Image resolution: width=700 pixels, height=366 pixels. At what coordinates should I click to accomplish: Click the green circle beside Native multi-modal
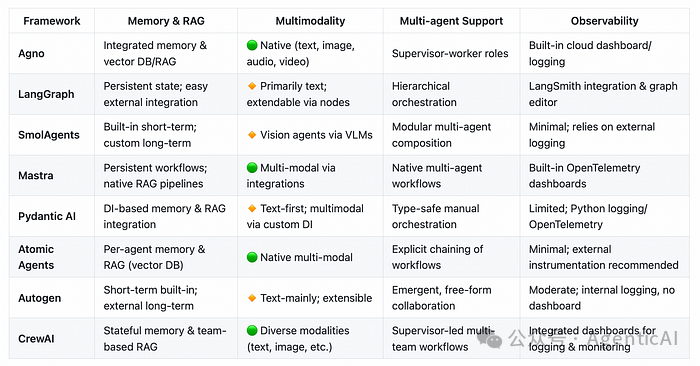pyautogui.click(x=252, y=257)
